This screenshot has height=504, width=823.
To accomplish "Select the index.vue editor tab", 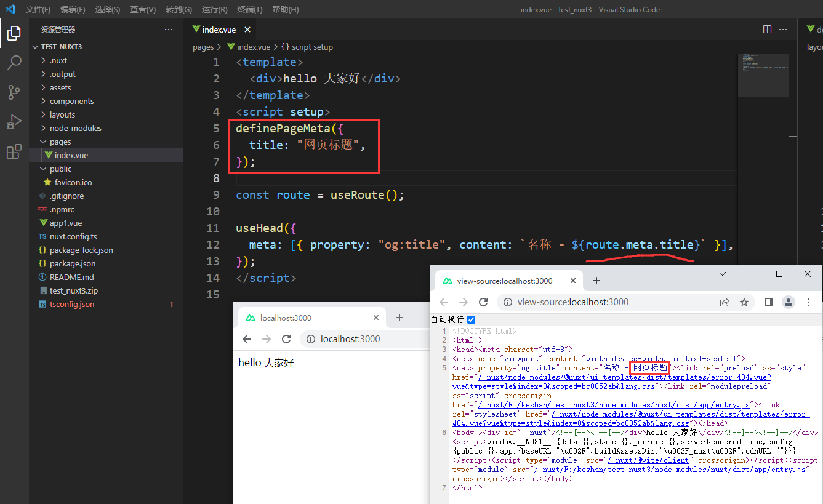I will click(x=220, y=30).
